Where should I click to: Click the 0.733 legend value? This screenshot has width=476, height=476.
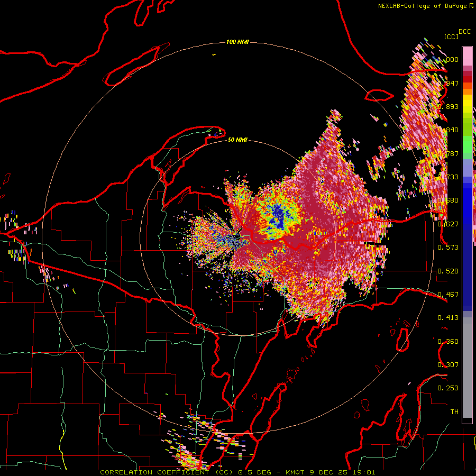(448, 177)
